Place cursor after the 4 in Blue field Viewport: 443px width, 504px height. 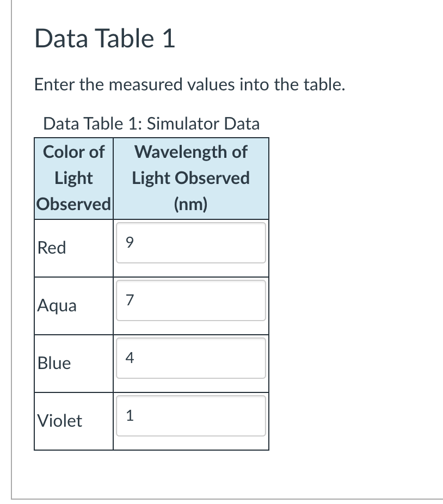[x=135, y=358]
